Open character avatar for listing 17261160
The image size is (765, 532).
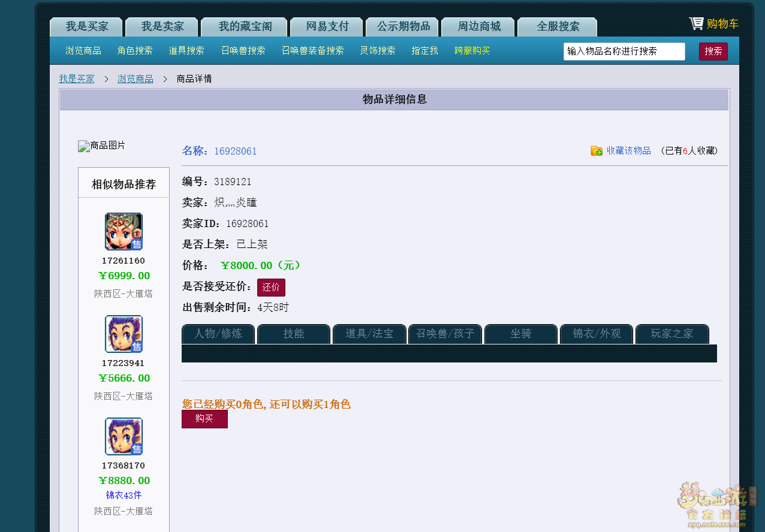coord(124,231)
